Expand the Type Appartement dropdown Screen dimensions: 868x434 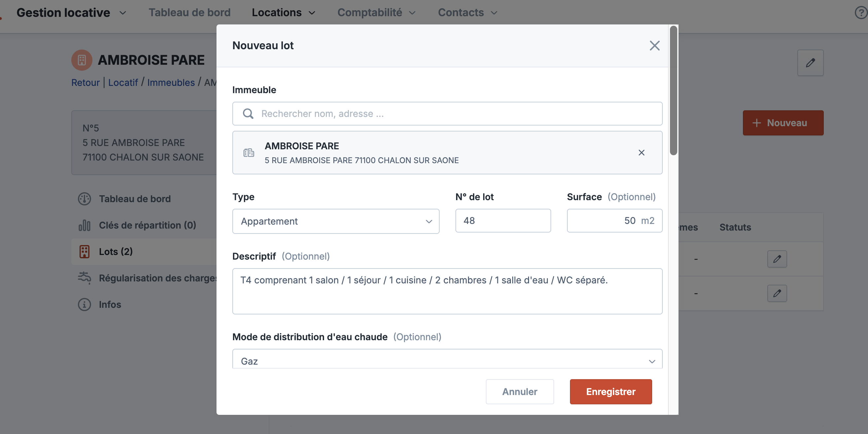[336, 221]
